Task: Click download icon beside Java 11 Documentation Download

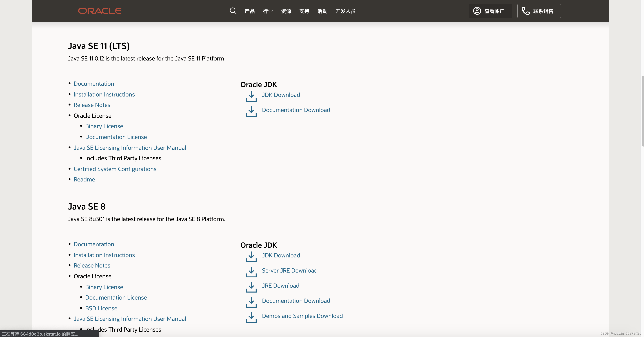Action: pyautogui.click(x=251, y=111)
